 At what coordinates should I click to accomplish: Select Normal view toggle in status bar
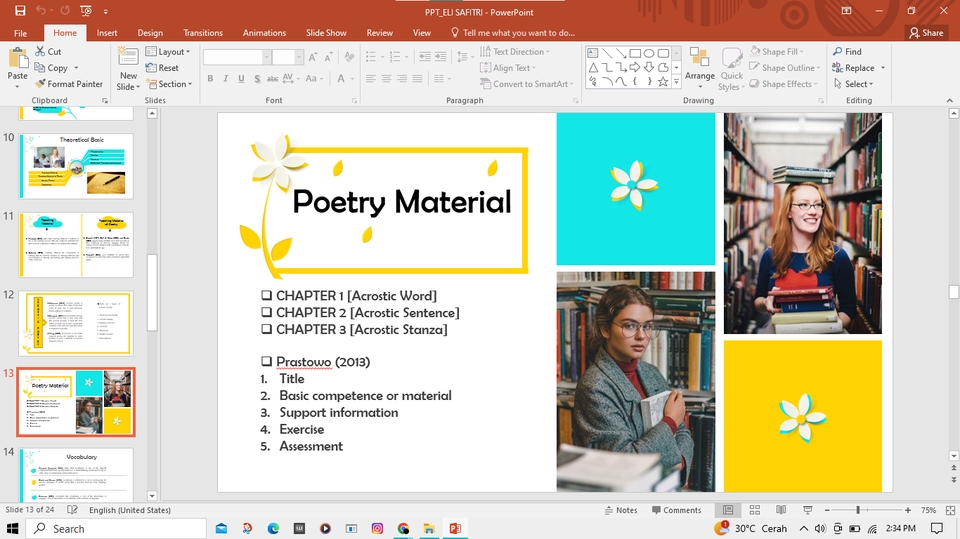tap(728, 510)
